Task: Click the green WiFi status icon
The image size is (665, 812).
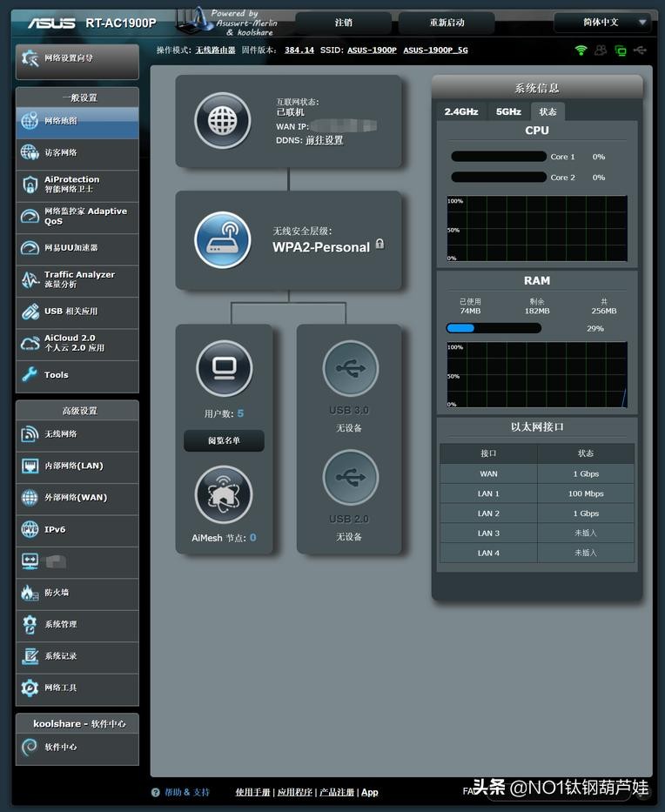Action: (x=581, y=50)
